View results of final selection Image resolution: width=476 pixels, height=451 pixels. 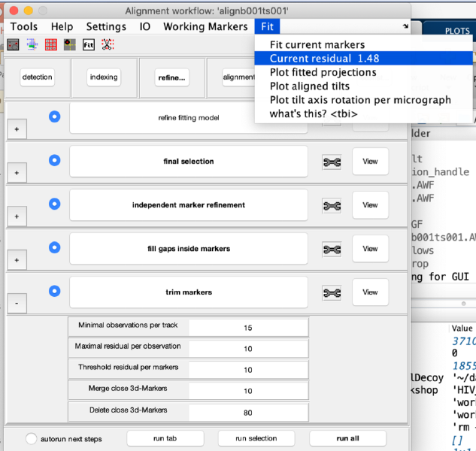[371, 162]
